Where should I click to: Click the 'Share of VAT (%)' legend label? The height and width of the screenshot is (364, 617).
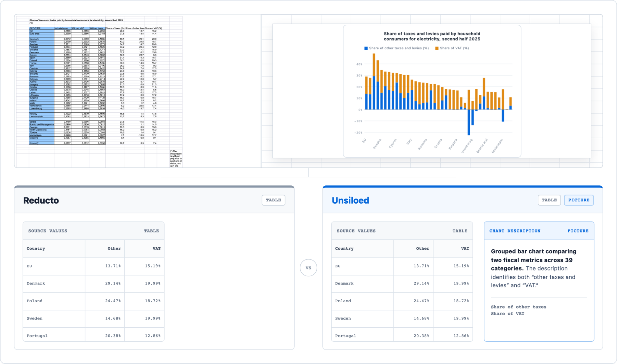(x=454, y=48)
